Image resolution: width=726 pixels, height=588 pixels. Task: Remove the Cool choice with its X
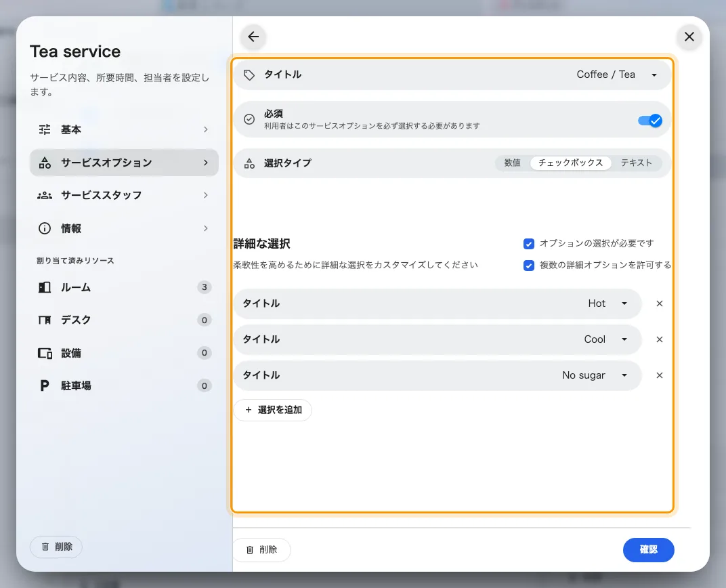660,339
